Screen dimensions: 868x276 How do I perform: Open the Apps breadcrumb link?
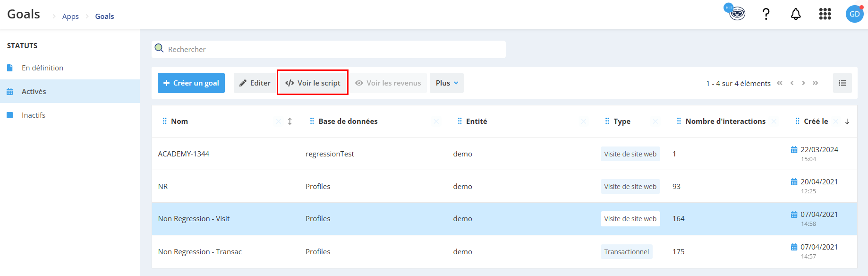(x=70, y=16)
